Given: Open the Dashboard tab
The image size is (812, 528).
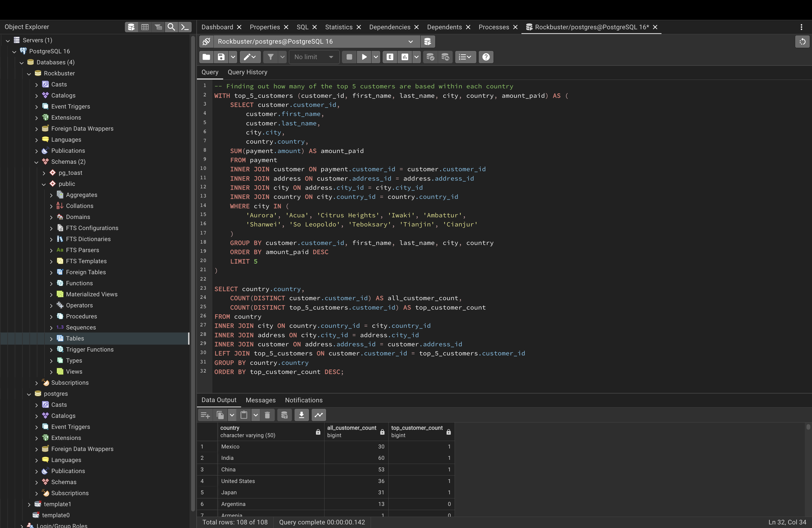Looking at the screenshot, I should (217, 27).
